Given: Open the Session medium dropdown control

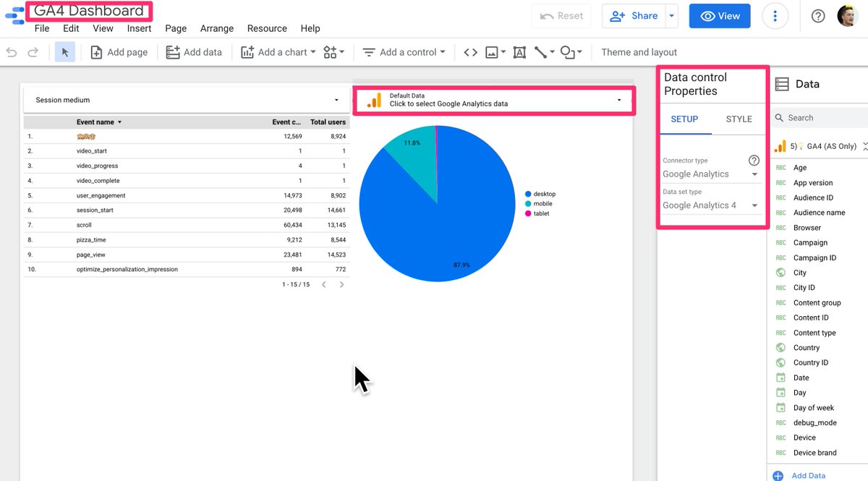Looking at the screenshot, I should 186,100.
